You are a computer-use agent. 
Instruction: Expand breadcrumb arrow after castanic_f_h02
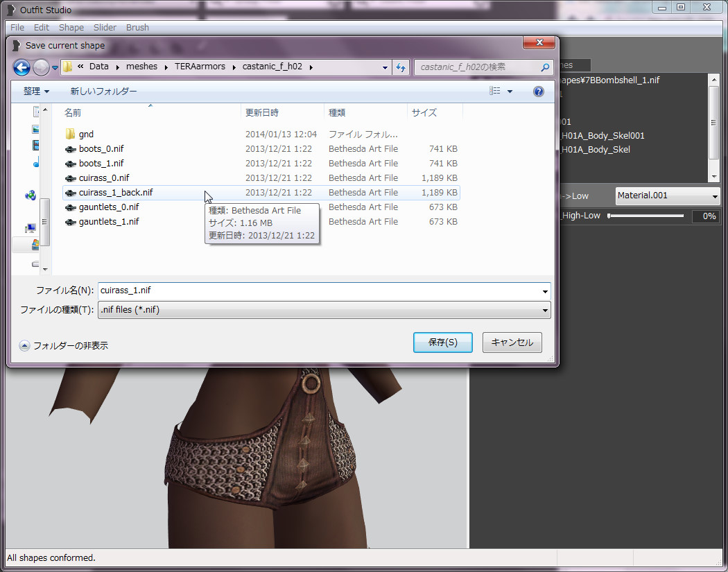pyautogui.click(x=311, y=67)
